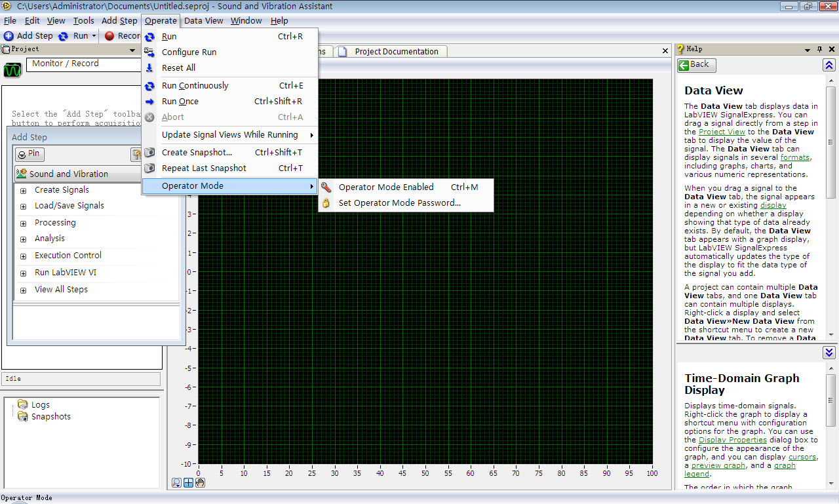The height and width of the screenshot is (504, 839).
Task: Expand Load/Save Signals category
Action: pos(24,206)
